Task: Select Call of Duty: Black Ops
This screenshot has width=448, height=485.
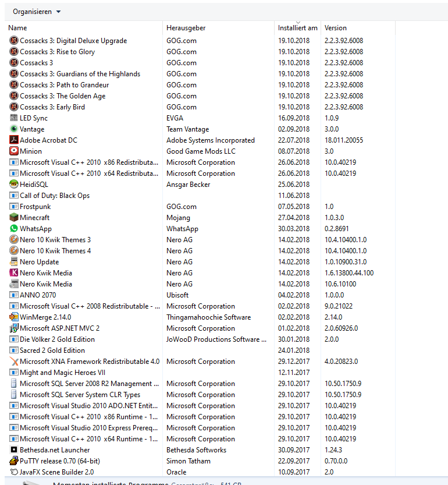Action: [55, 196]
